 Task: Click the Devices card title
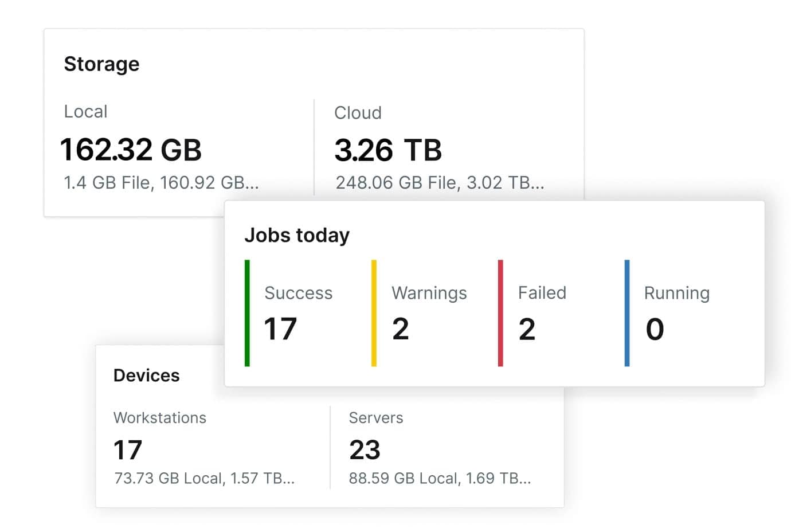tap(147, 375)
